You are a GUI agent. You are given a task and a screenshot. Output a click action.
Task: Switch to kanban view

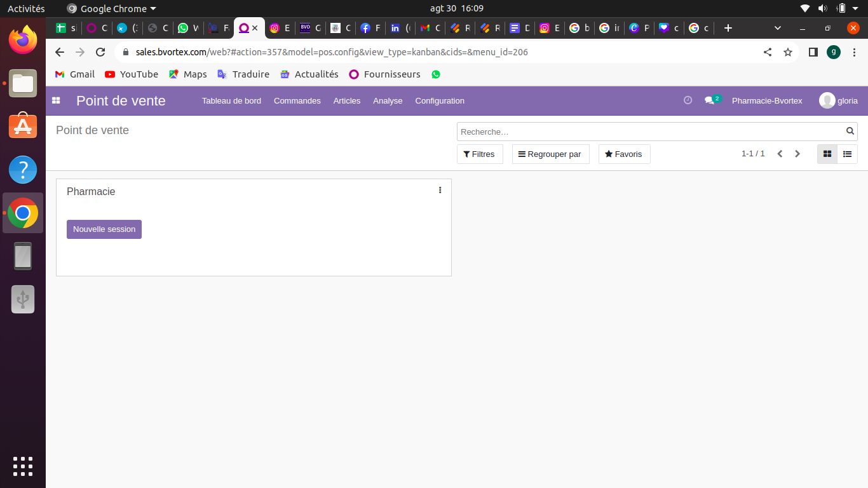coord(827,154)
